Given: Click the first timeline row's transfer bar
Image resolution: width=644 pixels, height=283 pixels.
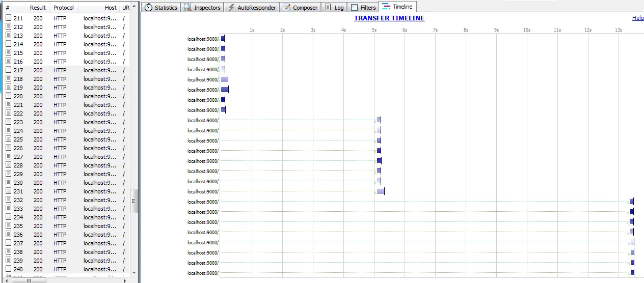Looking at the screenshot, I should pyautogui.click(x=223, y=39).
